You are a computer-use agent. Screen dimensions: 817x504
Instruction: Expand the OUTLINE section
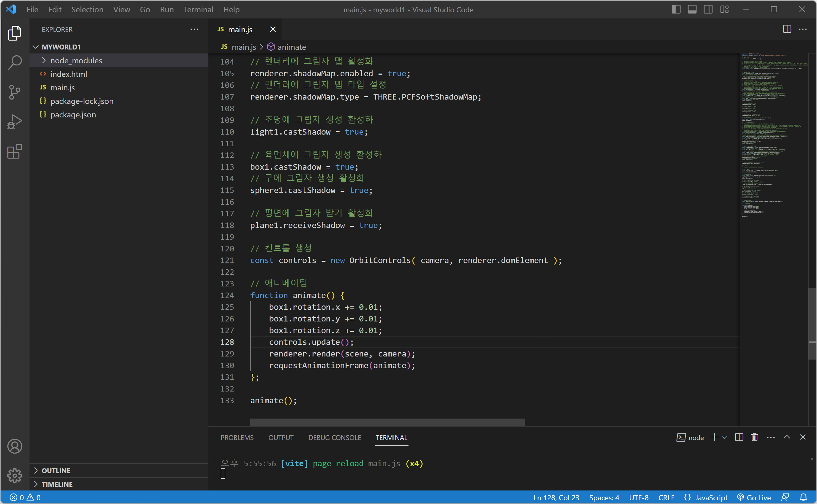point(56,471)
